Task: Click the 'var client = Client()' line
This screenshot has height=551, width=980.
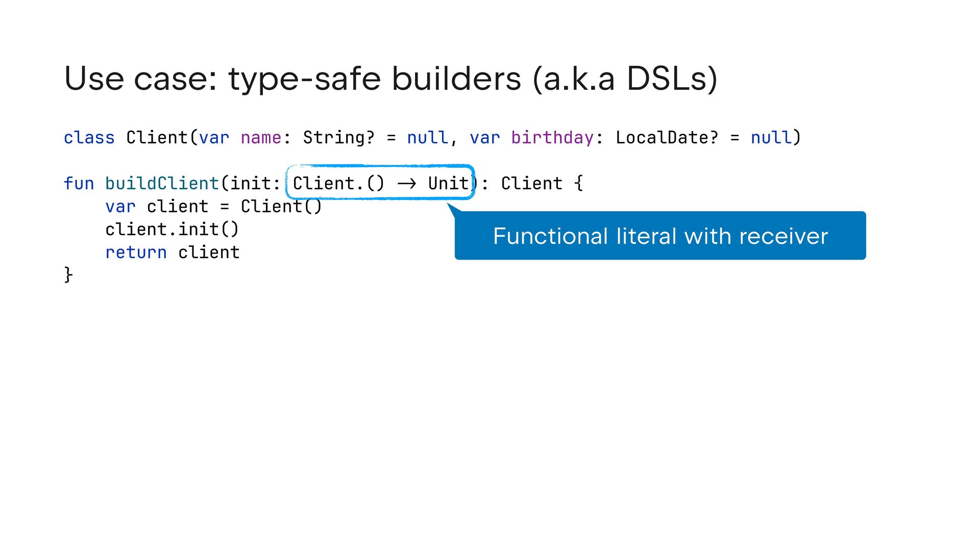Action: [213, 207]
